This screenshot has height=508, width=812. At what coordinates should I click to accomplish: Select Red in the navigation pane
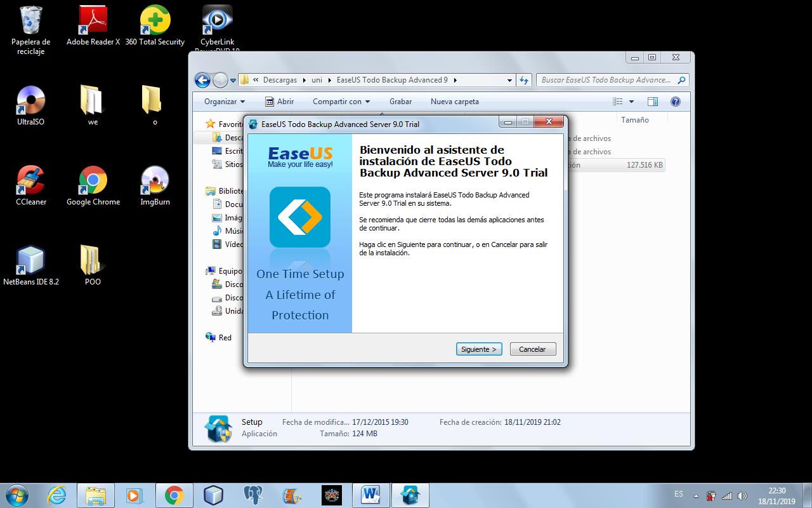pyautogui.click(x=219, y=338)
